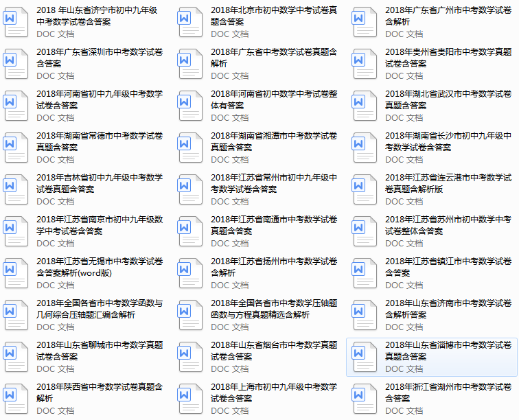519x420 pixels.
Task: Open the 2018年河南省初中数学中考试卷整体有答案 file name
Action: point(273,100)
